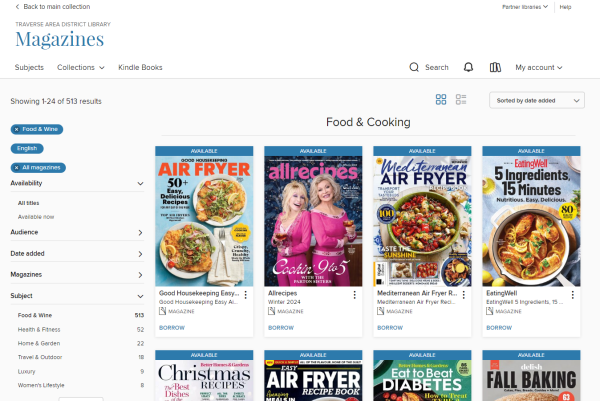Select Available now availability filter
600x401 pixels.
[36, 216]
